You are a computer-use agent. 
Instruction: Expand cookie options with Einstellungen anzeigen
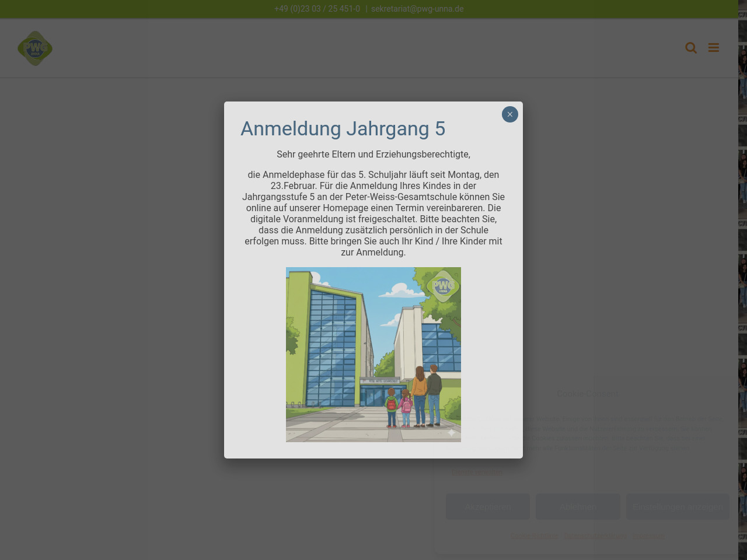[678, 506]
